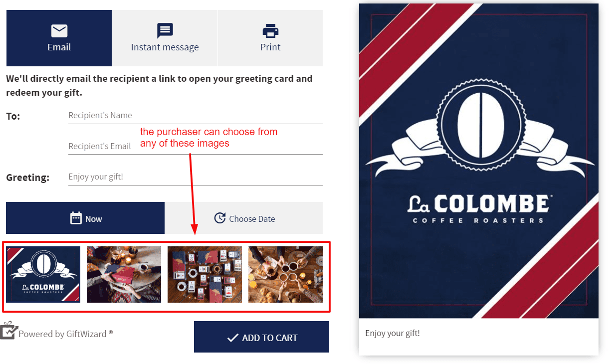Click the Greeting message field
614x364 pixels.
tap(196, 177)
